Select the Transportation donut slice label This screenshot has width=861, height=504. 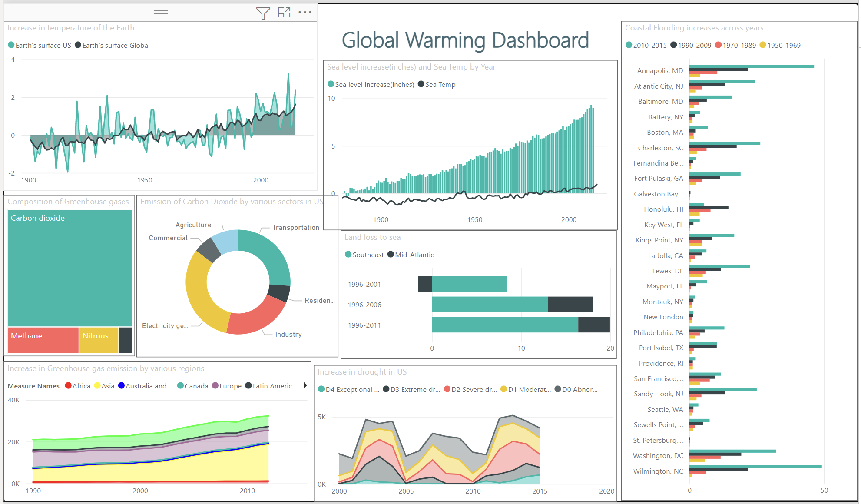click(x=295, y=228)
